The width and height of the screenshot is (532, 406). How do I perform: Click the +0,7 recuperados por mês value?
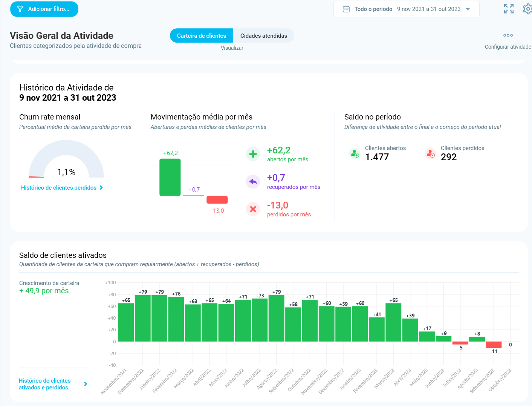click(276, 178)
